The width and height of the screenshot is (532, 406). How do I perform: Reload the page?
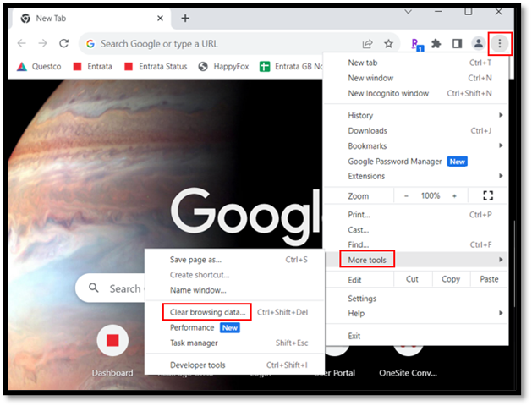click(x=63, y=43)
